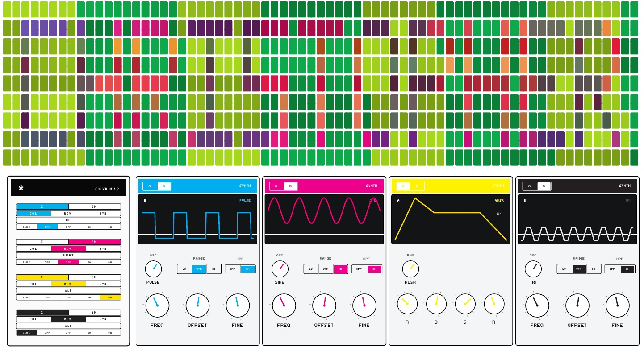Viewport: 644px width, 347px height.
Task: Click the magenta SINE oscillator knob
Action: tap(280, 269)
